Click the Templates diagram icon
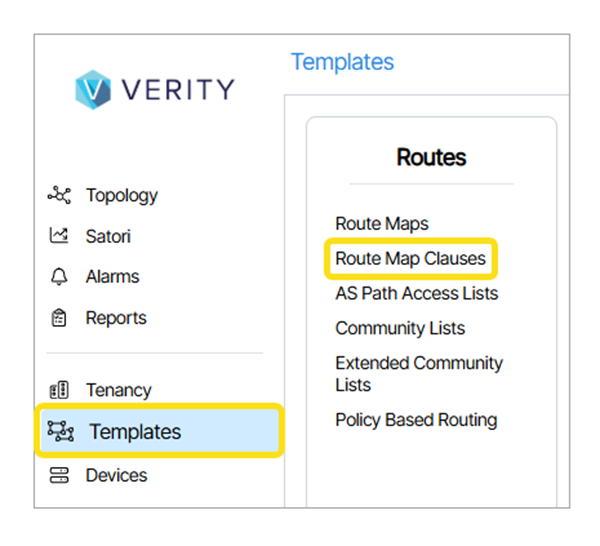The height and width of the screenshot is (546, 600). point(61,432)
